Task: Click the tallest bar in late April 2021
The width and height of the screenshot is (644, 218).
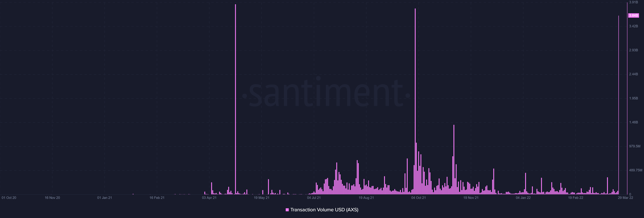Action: click(x=235, y=100)
